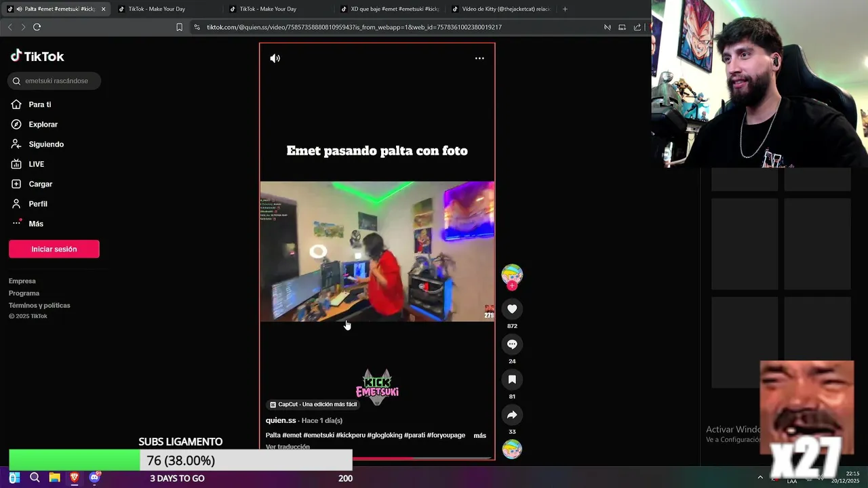This screenshot has width=868, height=488.
Task: Click the bookmark icon in address bar
Action: [179, 27]
